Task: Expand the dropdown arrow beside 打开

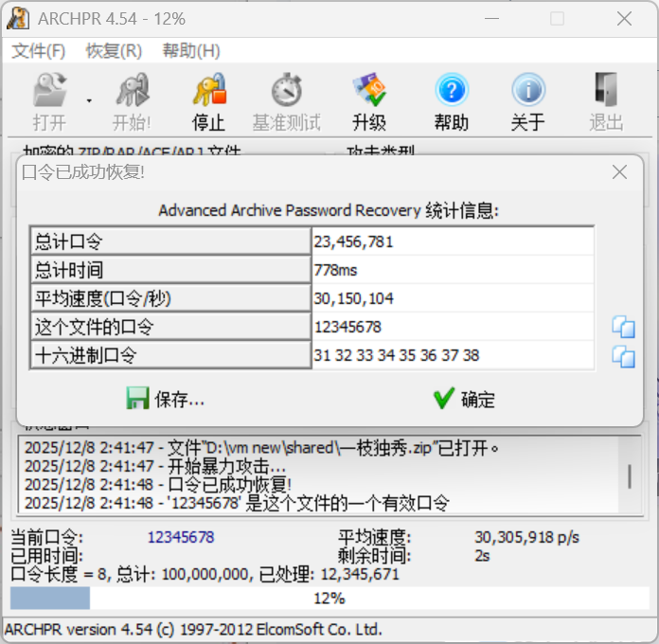Action: coord(89,99)
